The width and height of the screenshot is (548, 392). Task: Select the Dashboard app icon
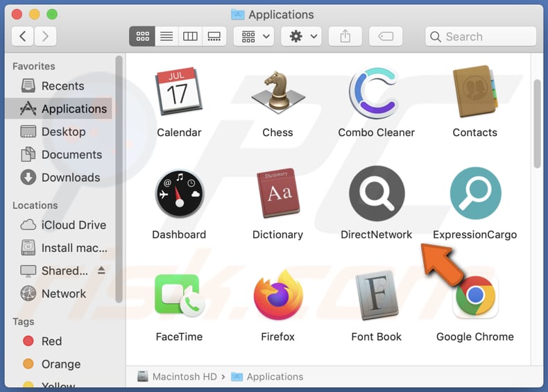179,194
